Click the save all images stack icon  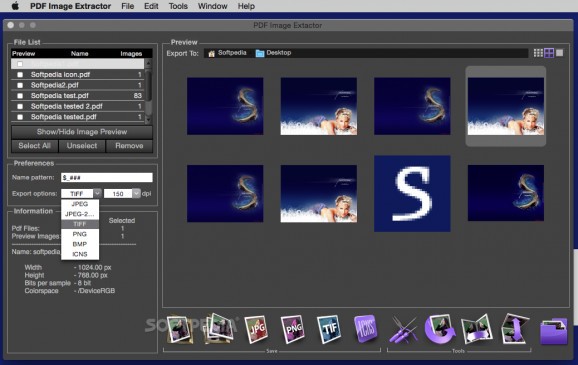point(219,328)
